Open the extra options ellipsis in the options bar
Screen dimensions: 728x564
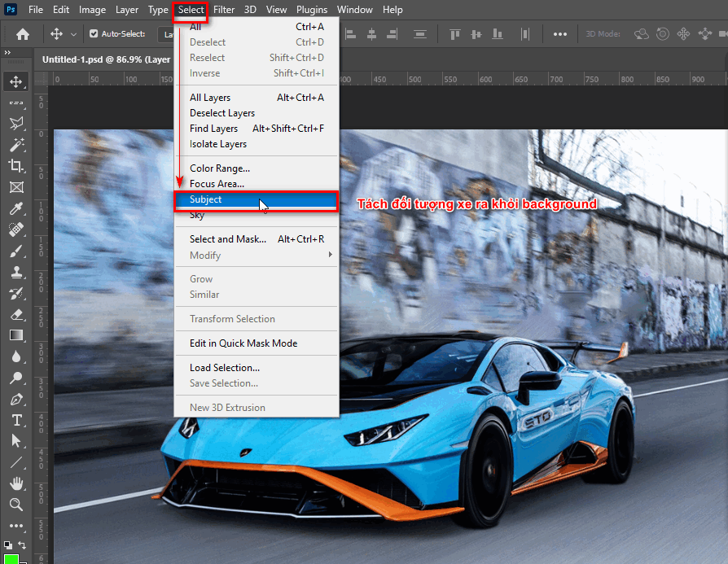pyautogui.click(x=559, y=33)
